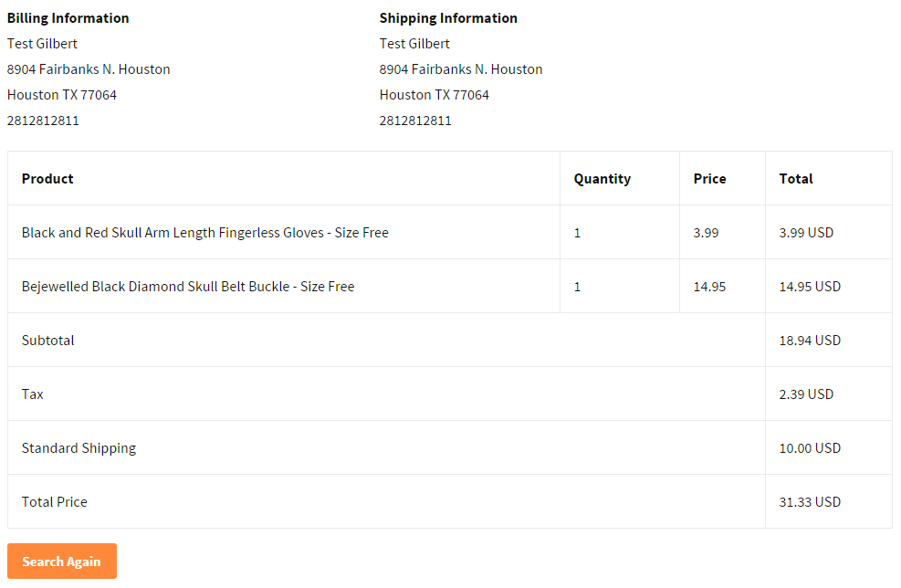Viewport: 901px width, 588px height.
Task: Click the Tax row label
Action: coord(33,394)
